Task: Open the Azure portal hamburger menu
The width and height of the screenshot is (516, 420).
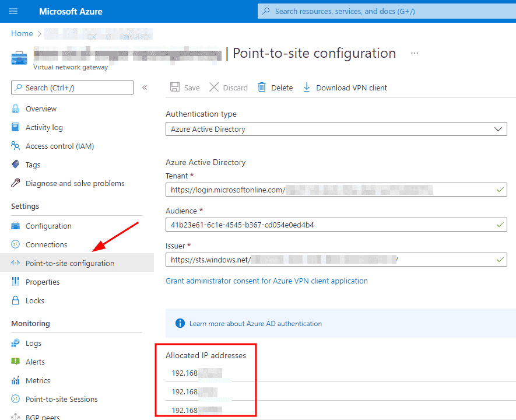Action: [13, 12]
